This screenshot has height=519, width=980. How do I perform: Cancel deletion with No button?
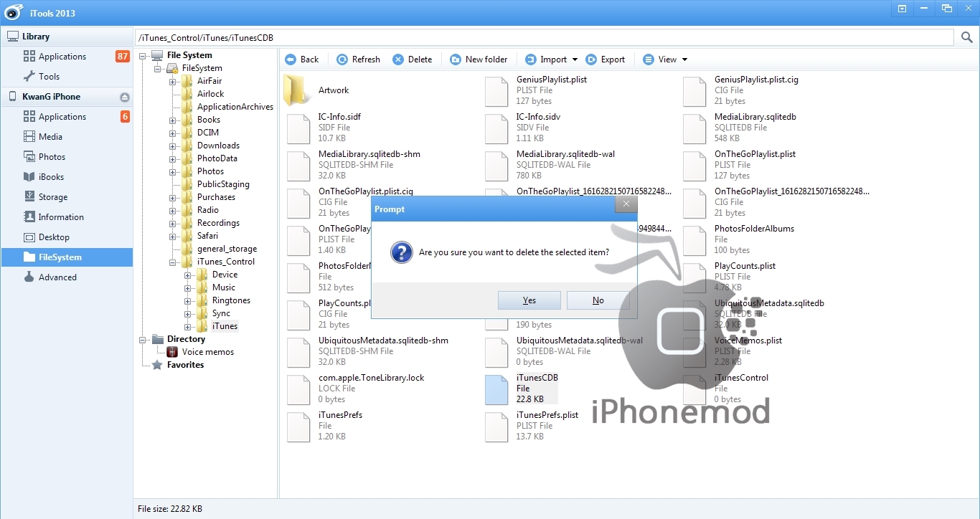pyautogui.click(x=598, y=300)
